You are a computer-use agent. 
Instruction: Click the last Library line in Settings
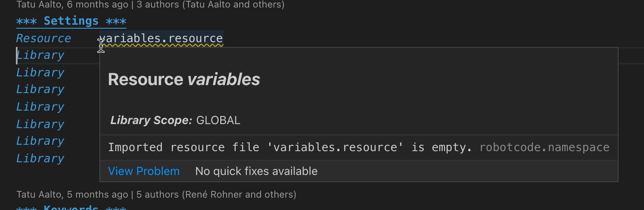pos(40,158)
